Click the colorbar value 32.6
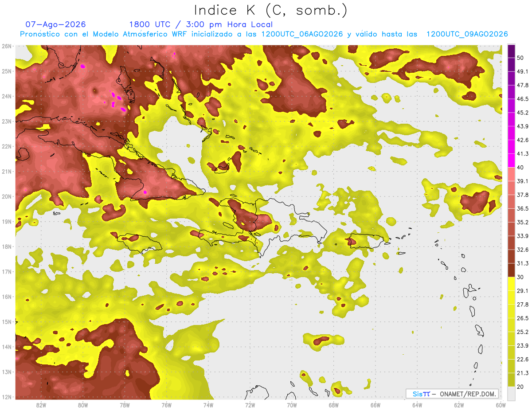532x411 pixels. [x=523, y=250]
